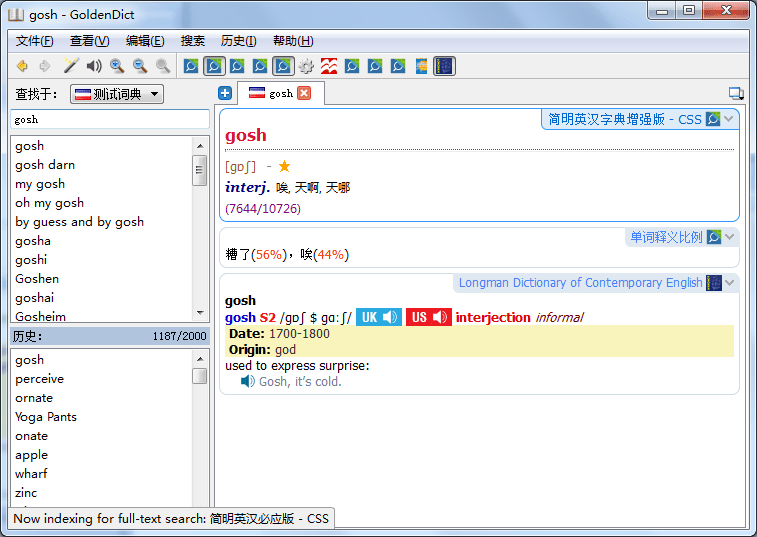The height and width of the screenshot is (537, 757).
Task: Toggle the Longman dictionary icon in toolbar
Action: point(444,66)
